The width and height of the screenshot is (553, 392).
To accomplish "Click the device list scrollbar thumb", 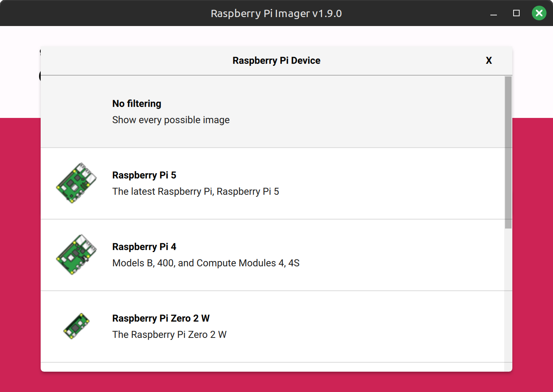I will (508, 152).
